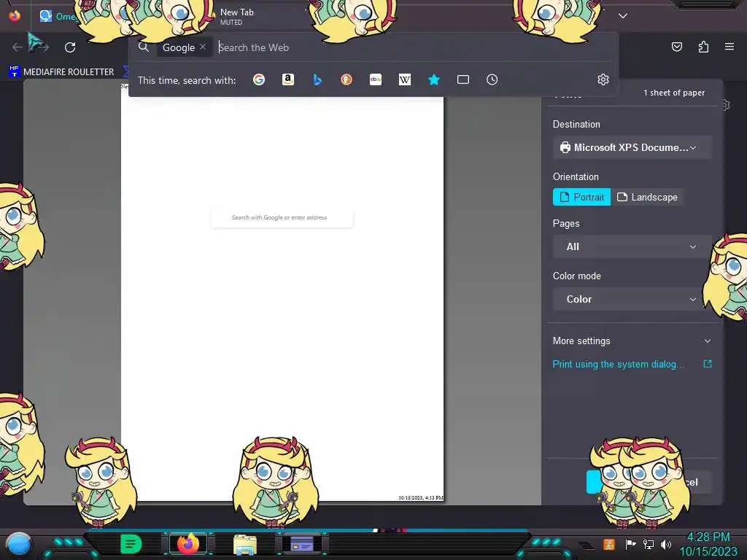Open the taskbar clock showing 4:28 PM
The height and width of the screenshot is (560, 747).
tap(708, 544)
